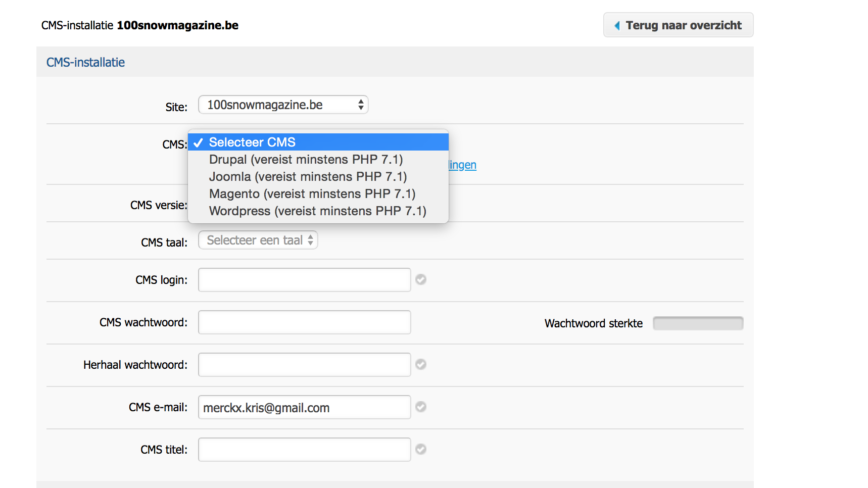Click 'Terug naar overzicht' button
This screenshot has height=488, width=868.
click(678, 25)
